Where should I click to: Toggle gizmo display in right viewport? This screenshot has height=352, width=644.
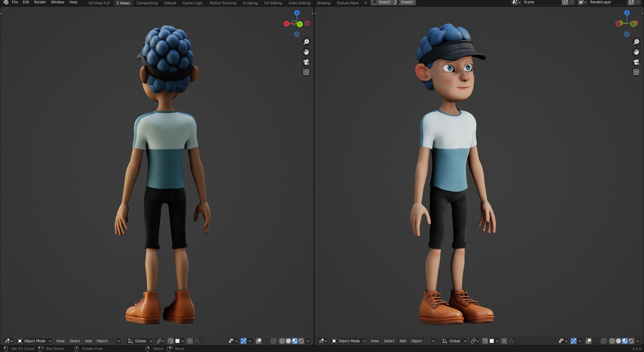[573, 341]
